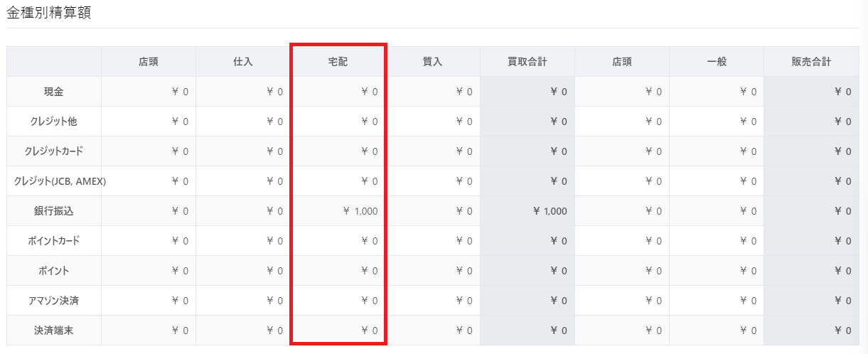Click 現金 row value under 販売合計
Screen dimensions: 868x354
pyautogui.click(x=811, y=92)
